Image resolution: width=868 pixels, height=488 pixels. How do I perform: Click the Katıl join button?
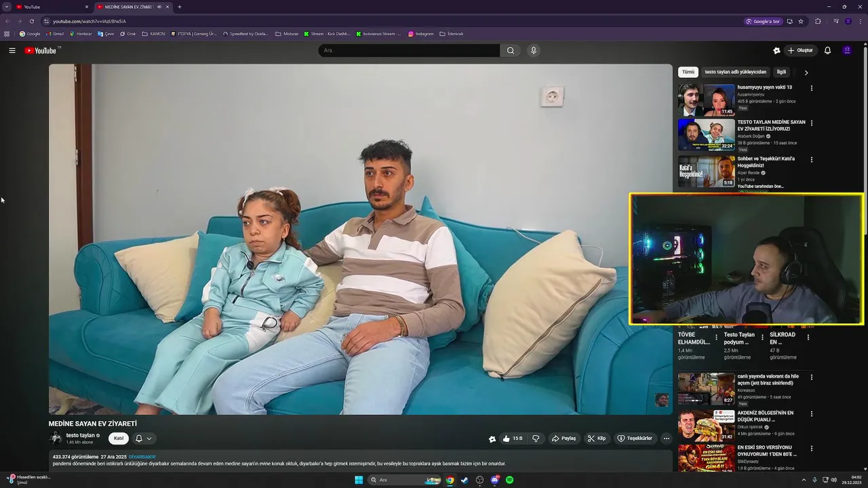[x=119, y=439]
